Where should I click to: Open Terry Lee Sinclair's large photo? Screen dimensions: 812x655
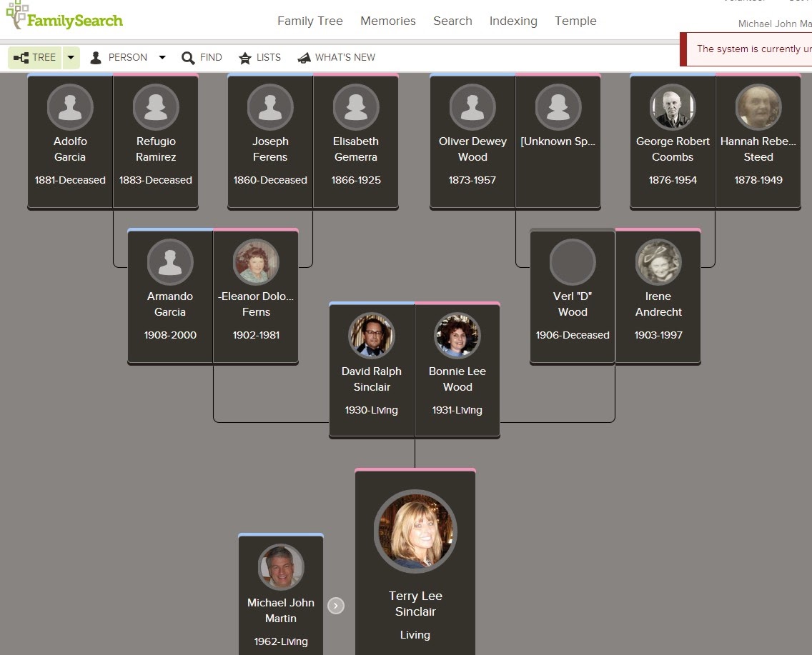pos(415,531)
